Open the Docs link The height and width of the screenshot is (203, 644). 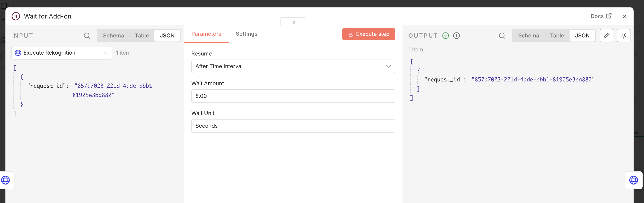tap(601, 16)
